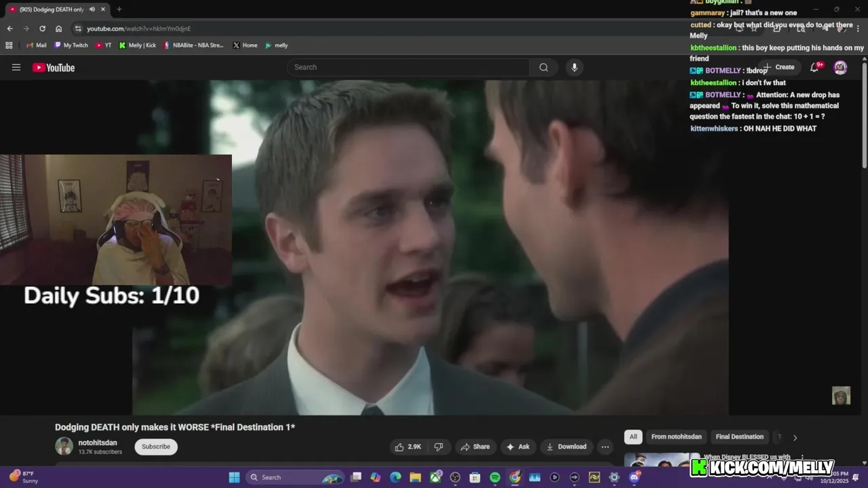Click the Ask button
The height and width of the screenshot is (488, 868).
[x=517, y=447]
